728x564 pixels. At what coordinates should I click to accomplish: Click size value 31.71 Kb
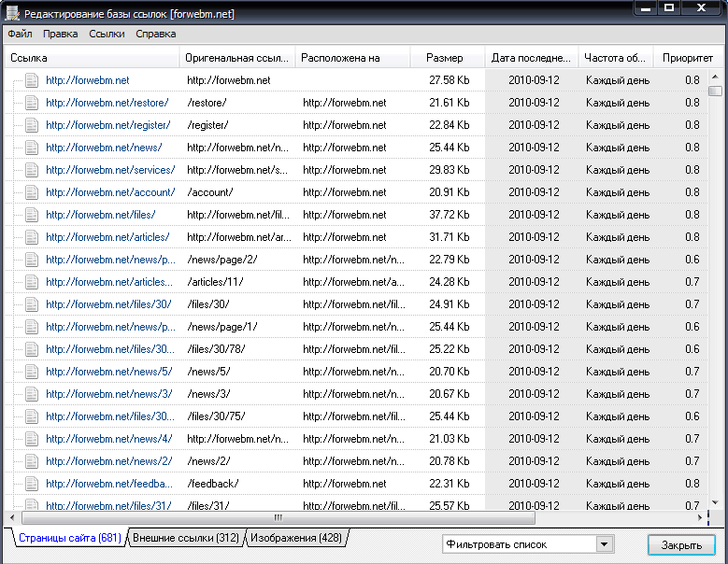tap(450, 237)
